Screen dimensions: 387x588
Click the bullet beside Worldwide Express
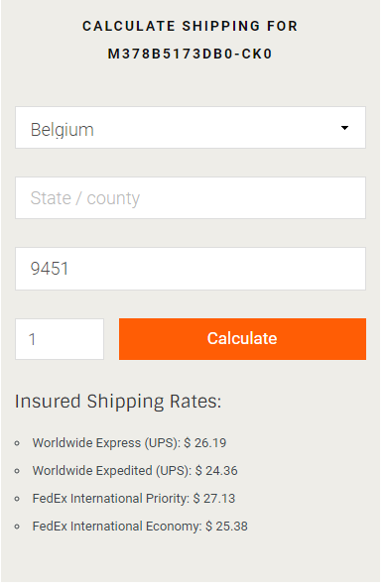pos(17,443)
